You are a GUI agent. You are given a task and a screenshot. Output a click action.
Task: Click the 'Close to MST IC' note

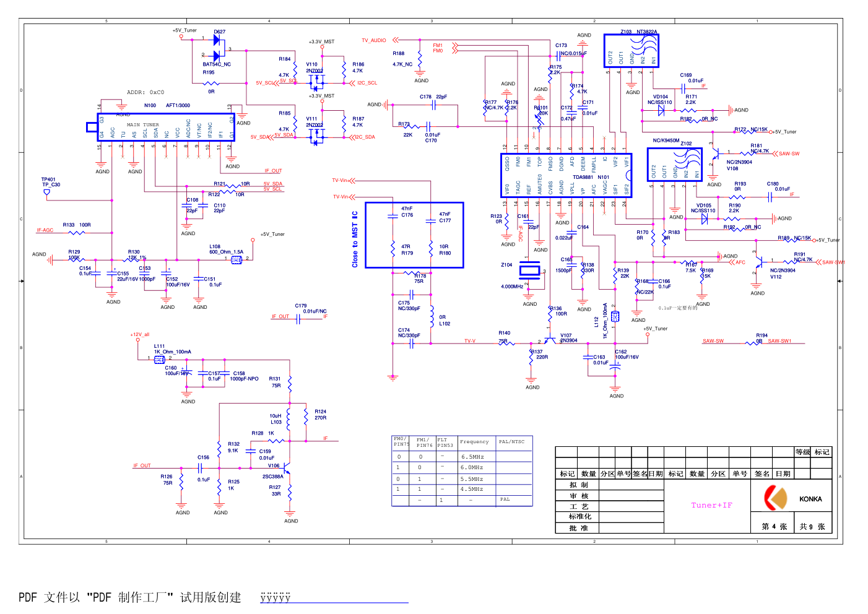click(x=355, y=240)
